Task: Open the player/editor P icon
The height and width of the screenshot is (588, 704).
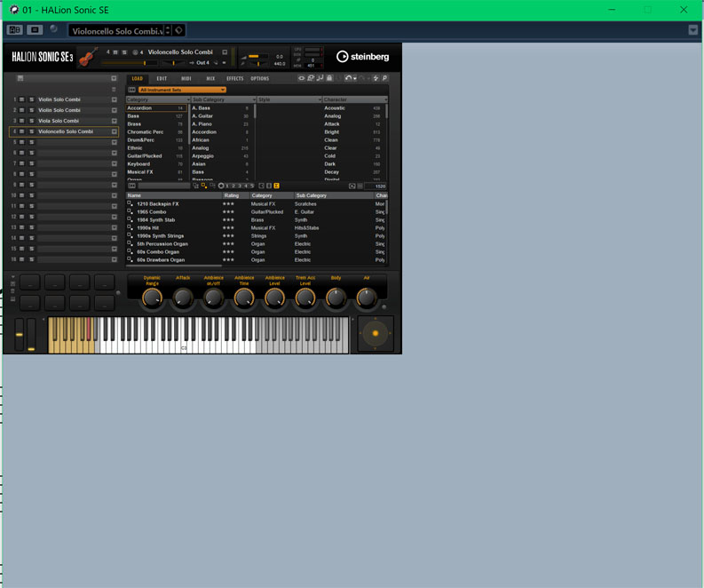Action: pos(384,78)
